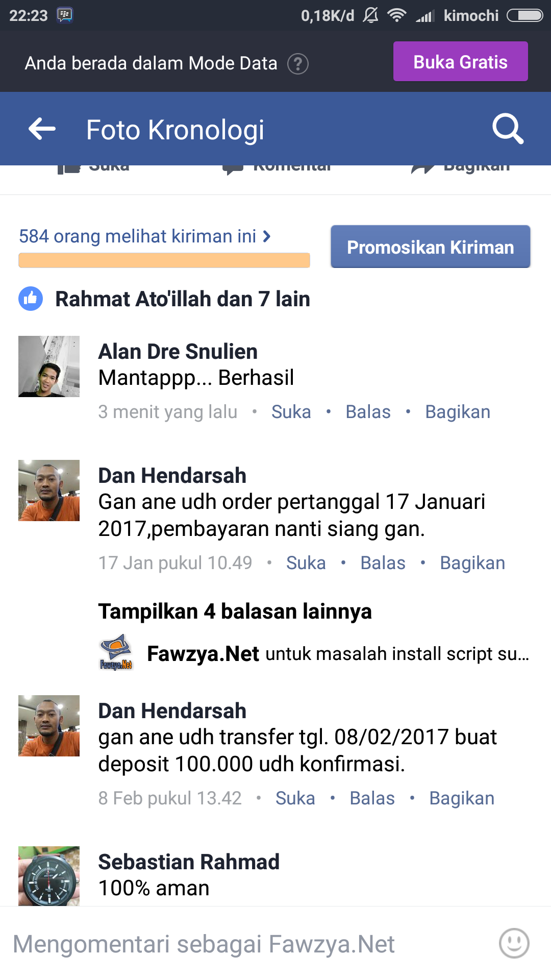Tap Promosikan Kiriman button
The image size is (551, 980).
pos(431,247)
